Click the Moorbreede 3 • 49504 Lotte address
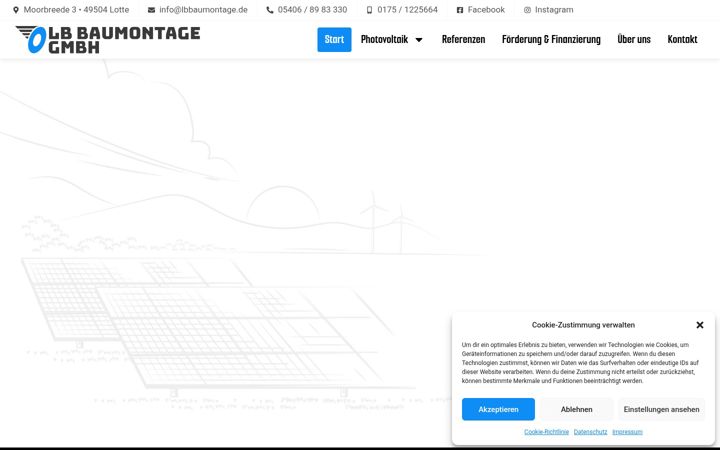Screen dimensions: 720x450 point(76,10)
